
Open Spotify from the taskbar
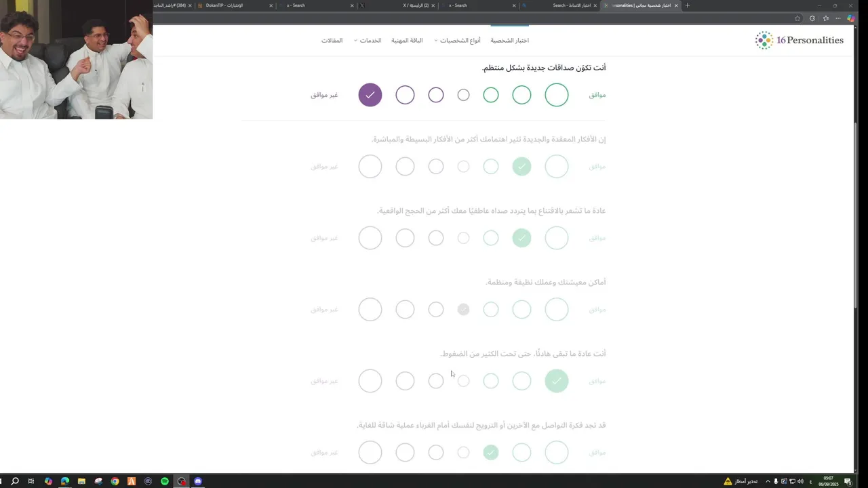[x=165, y=481]
